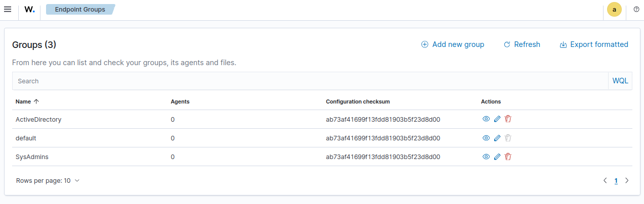
Task: Expand the Rows per page dropdown
Action: coord(48,180)
